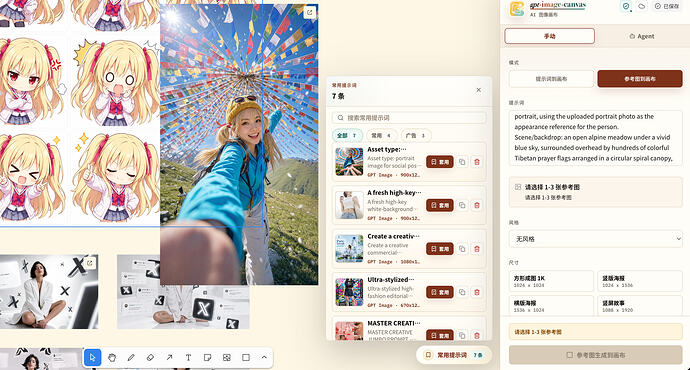Click 参考图生成到画布 generate button
The image size is (690, 370).
(x=595, y=355)
